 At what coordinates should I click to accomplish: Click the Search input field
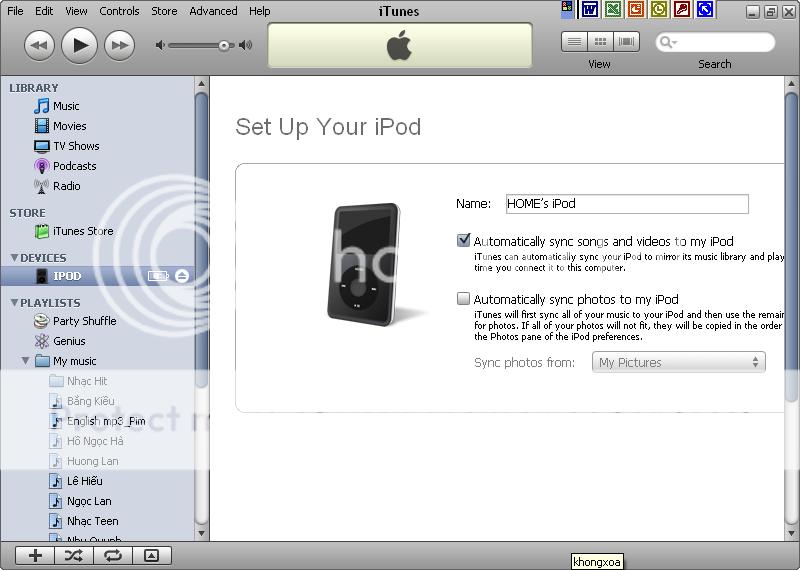715,42
